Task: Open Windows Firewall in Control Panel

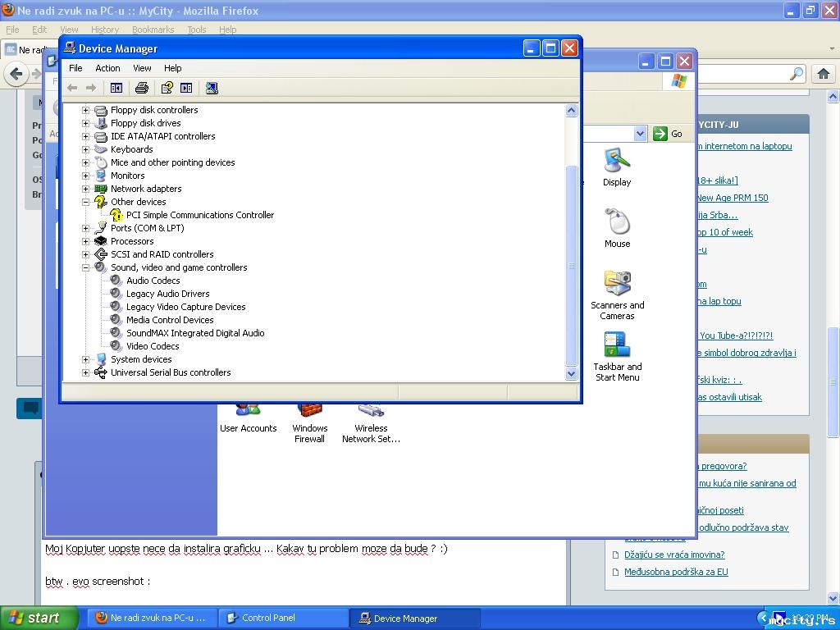Action: tap(309, 424)
